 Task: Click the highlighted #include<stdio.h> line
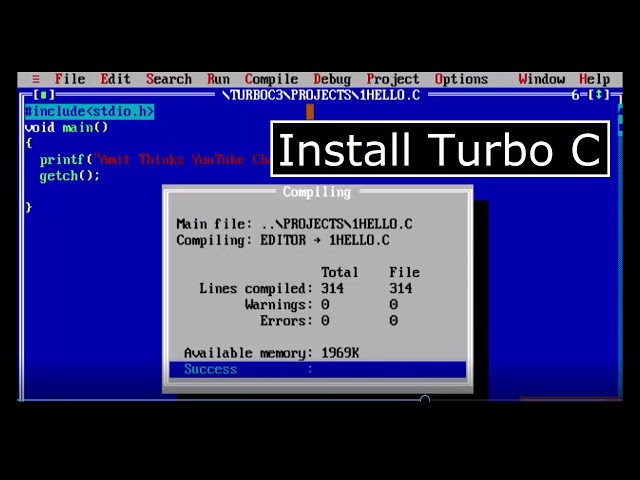[89, 111]
